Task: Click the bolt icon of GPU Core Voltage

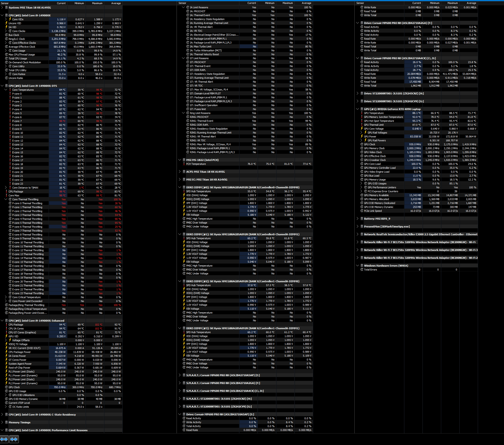Action: click(362, 129)
